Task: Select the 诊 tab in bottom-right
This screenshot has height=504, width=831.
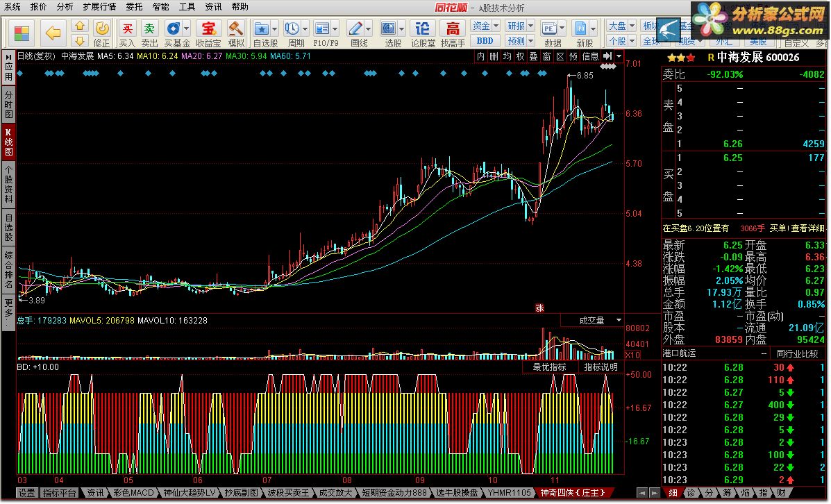Action: (691, 493)
